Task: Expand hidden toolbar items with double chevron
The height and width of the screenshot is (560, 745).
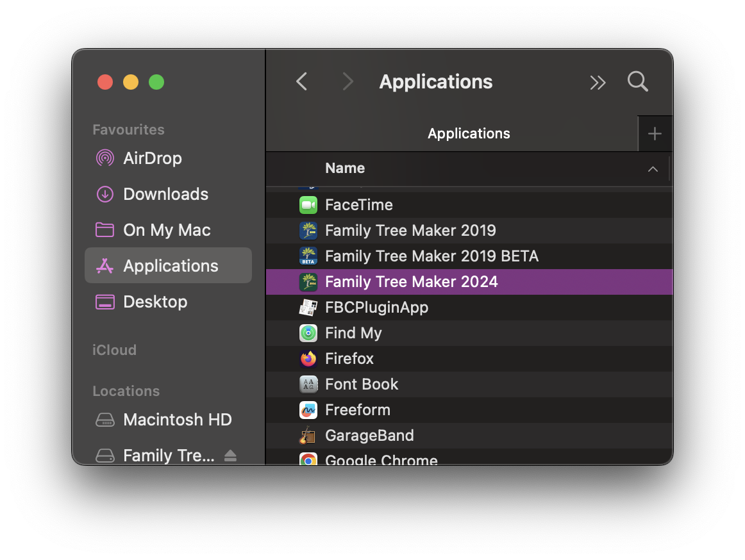Action: 598,83
